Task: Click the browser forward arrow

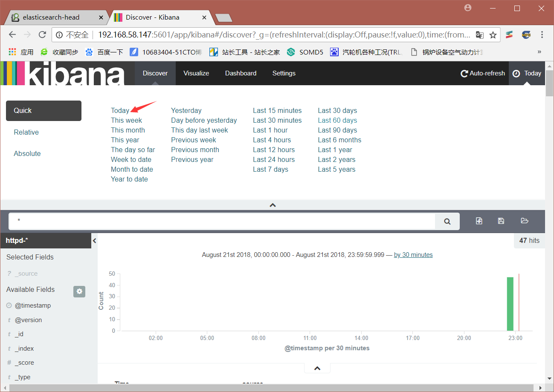Action: click(x=27, y=35)
